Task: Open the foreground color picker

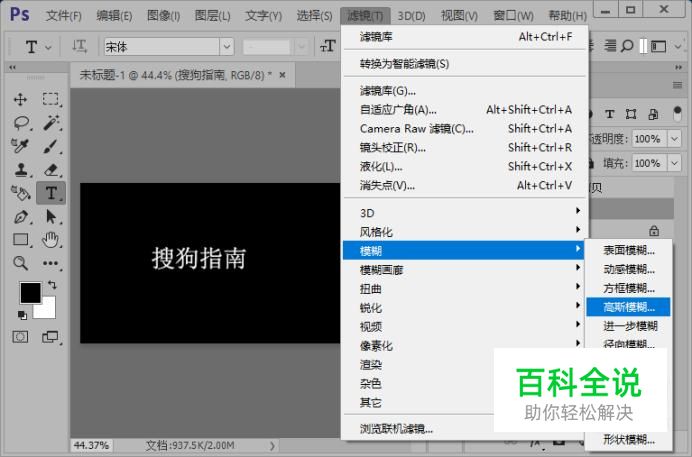Action: pos(30,293)
